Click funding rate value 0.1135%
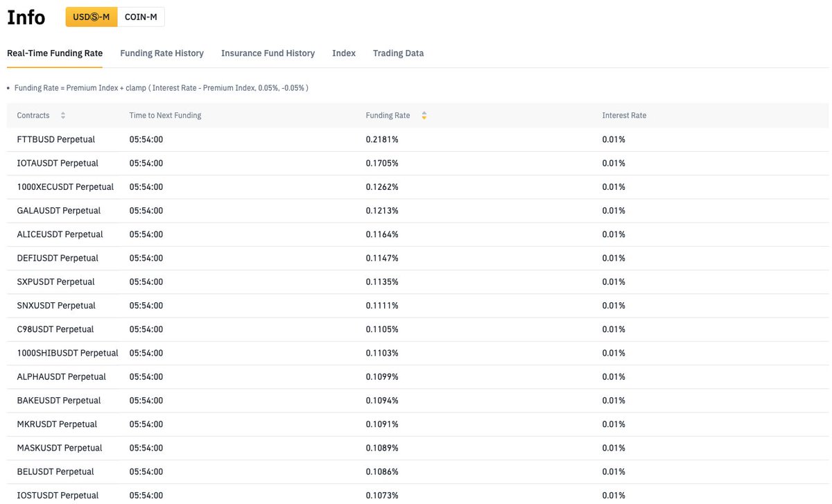This screenshot has width=832, height=504. click(382, 281)
